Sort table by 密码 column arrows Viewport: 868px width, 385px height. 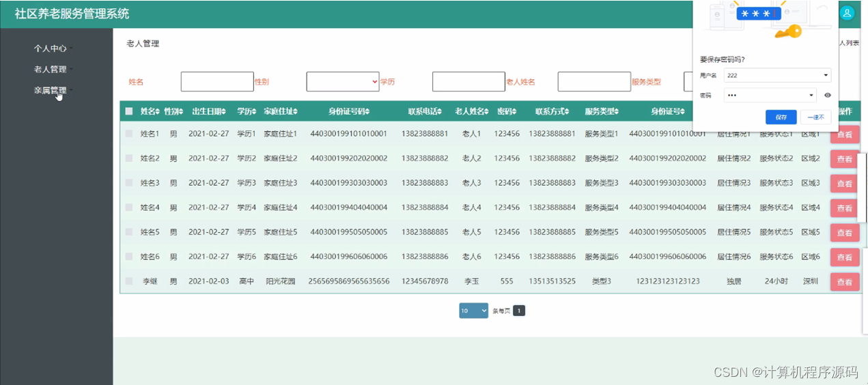pos(515,112)
